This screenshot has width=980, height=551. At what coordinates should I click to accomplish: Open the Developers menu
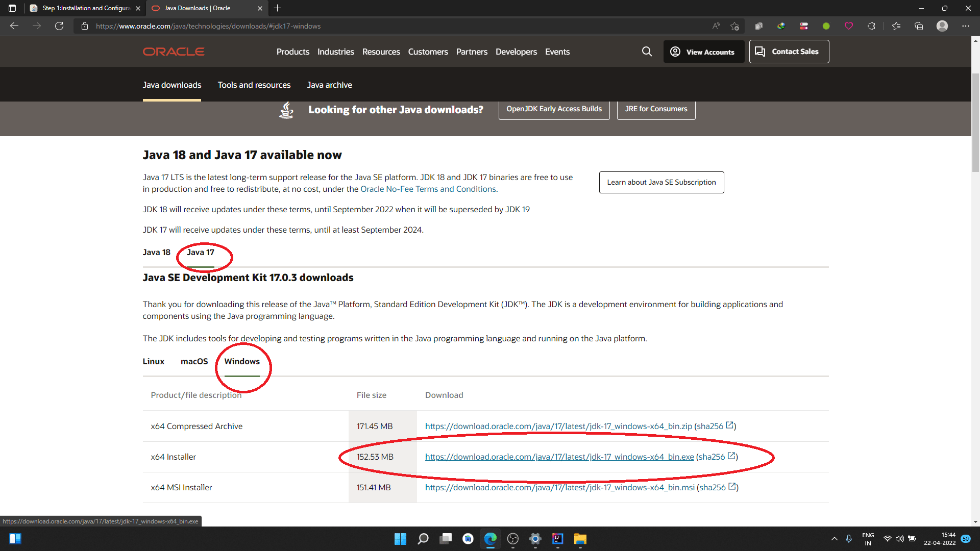516,52
